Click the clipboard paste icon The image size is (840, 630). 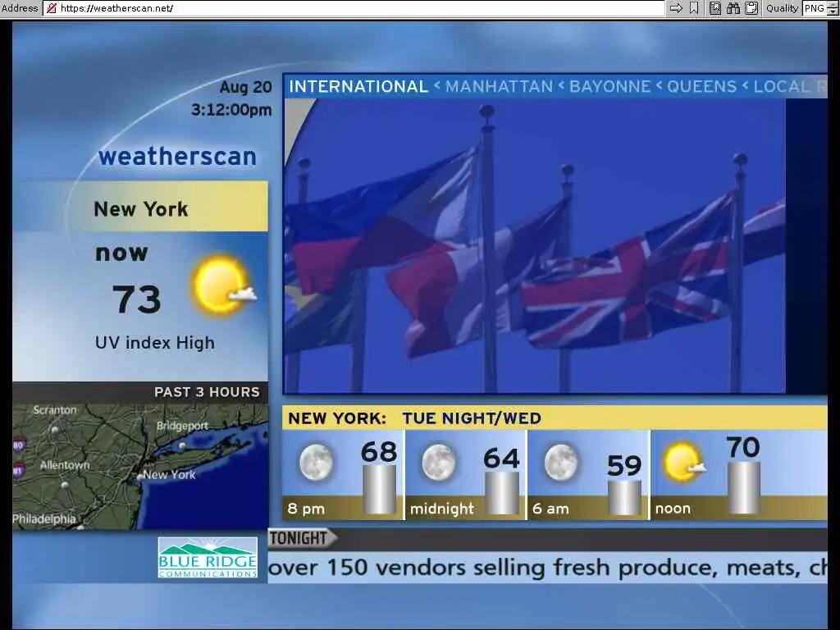pyautogui.click(x=752, y=8)
